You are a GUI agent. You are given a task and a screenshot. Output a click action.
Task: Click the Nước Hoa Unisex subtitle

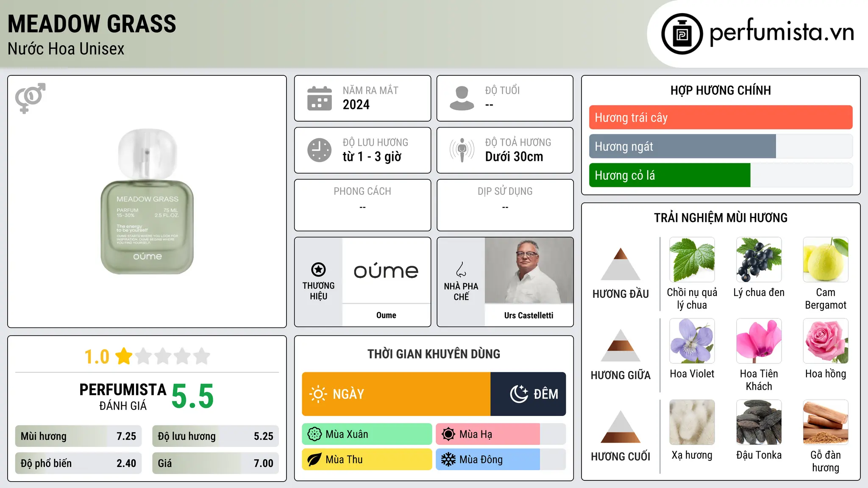pos(66,49)
